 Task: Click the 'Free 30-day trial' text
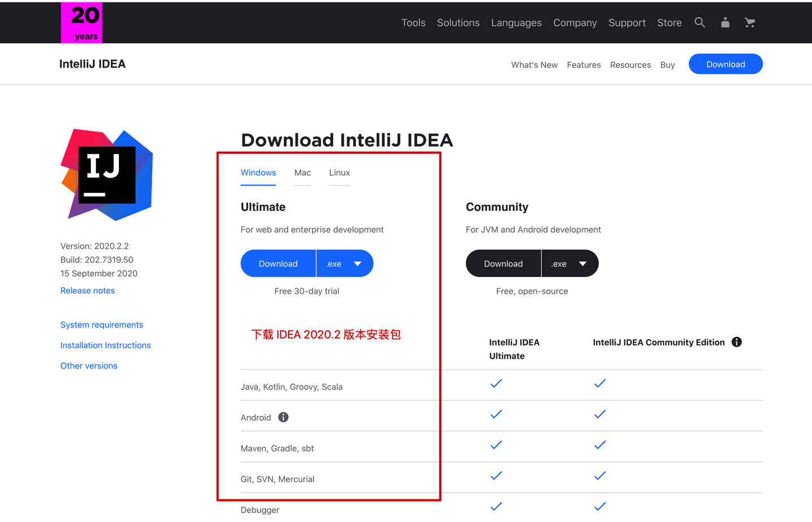[307, 291]
